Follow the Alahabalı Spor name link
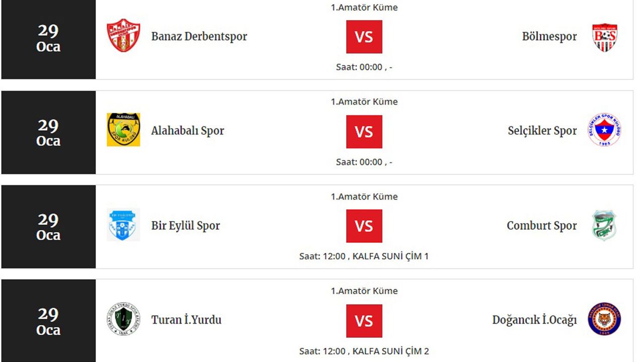Viewport: 644px width, 362px height. tap(188, 131)
